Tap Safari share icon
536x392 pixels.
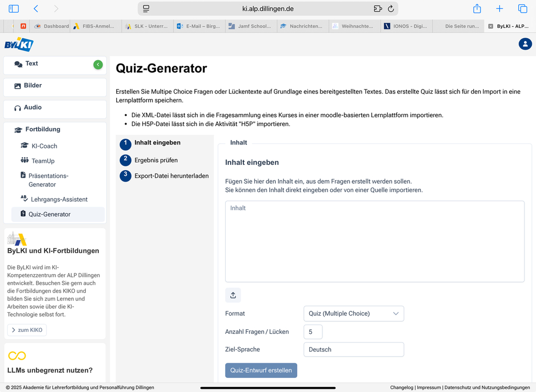pos(477,8)
